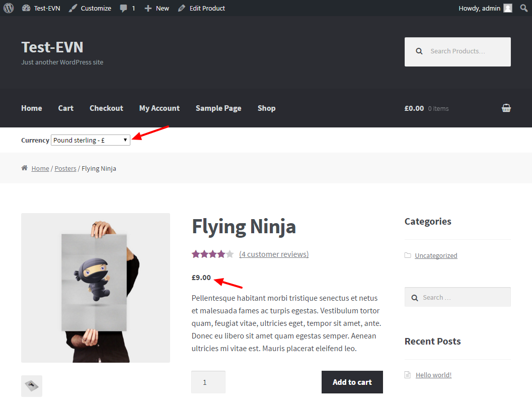The height and width of the screenshot is (406, 532).
Task: Click the folder icon beside Uncategorized
Action: coord(408,255)
